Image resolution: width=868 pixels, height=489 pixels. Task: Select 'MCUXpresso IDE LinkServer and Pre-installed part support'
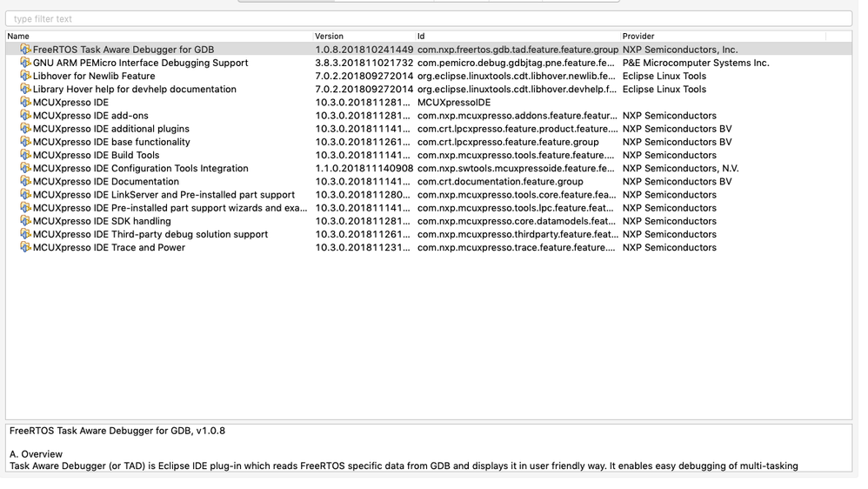coord(164,195)
